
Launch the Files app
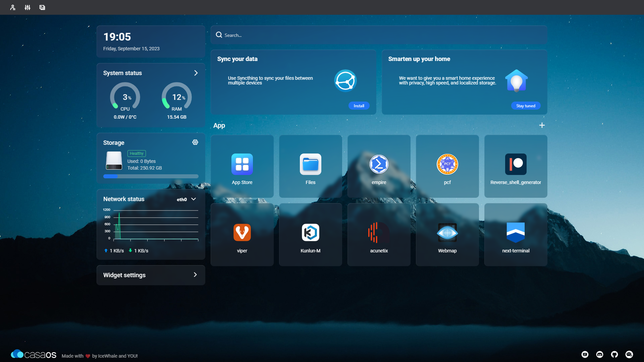click(x=310, y=164)
